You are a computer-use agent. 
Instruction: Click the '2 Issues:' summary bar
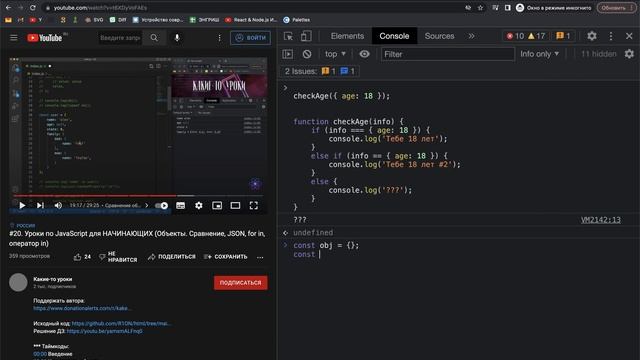pos(320,71)
